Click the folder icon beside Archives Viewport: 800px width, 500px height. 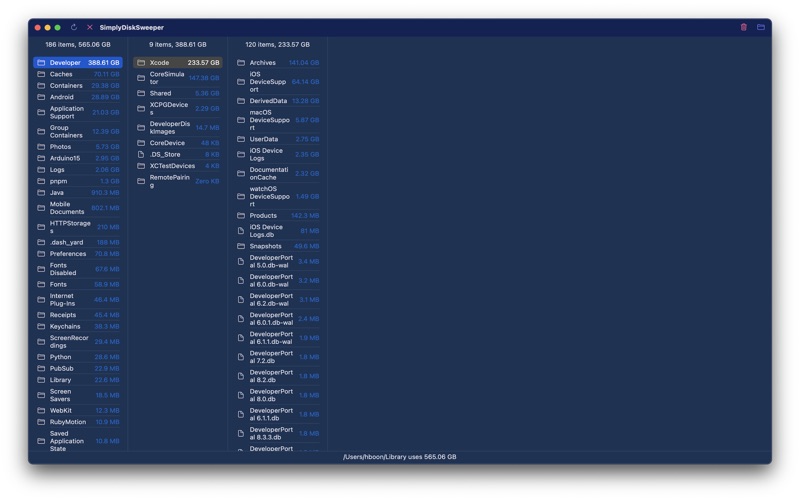[x=241, y=63]
